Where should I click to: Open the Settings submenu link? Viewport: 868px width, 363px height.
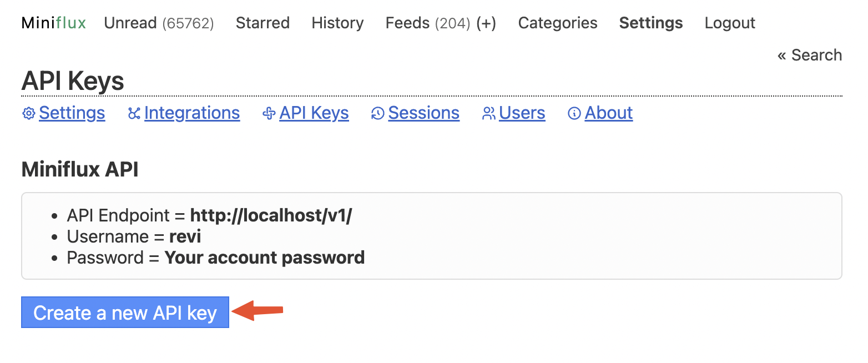point(72,113)
